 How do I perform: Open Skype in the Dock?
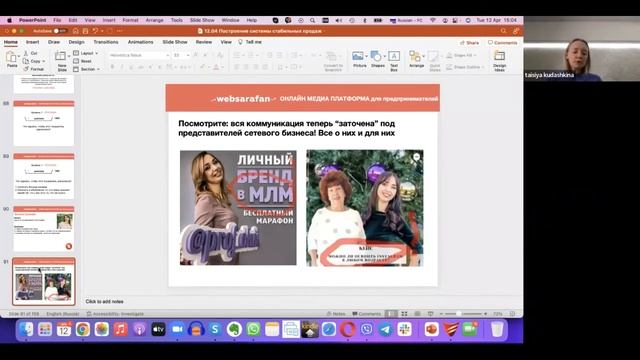point(215,329)
